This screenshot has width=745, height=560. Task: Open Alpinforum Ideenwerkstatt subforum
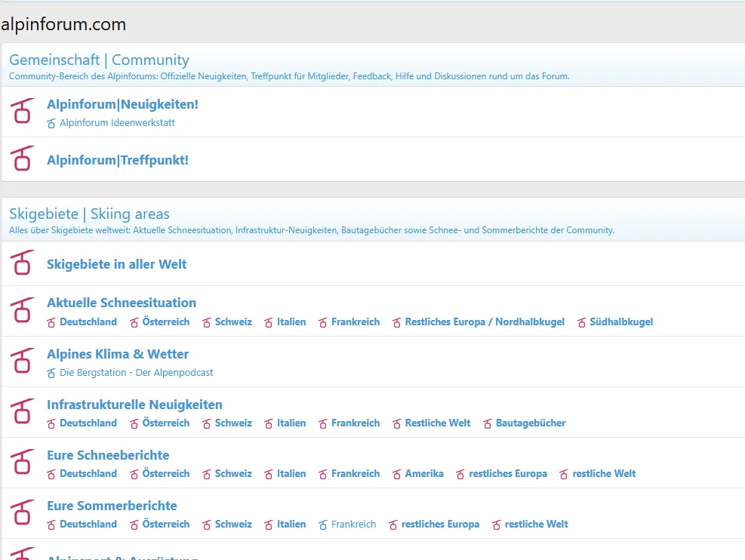[117, 122]
